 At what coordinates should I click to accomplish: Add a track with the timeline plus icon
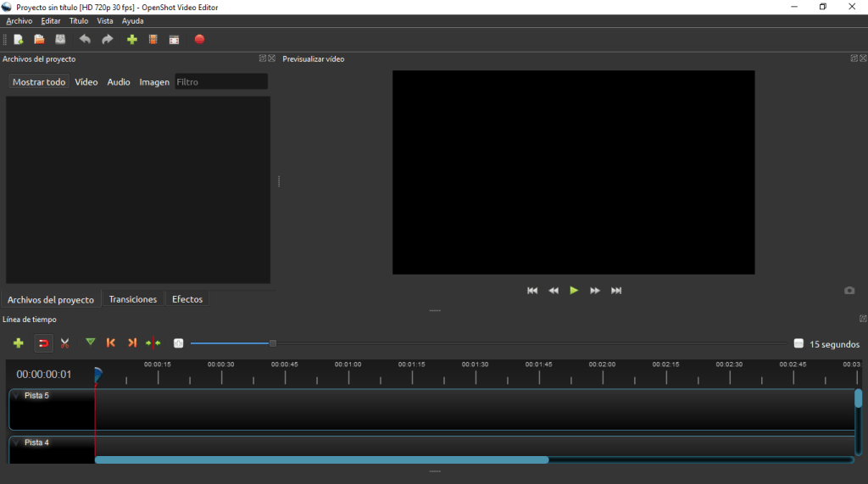[18, 343]
